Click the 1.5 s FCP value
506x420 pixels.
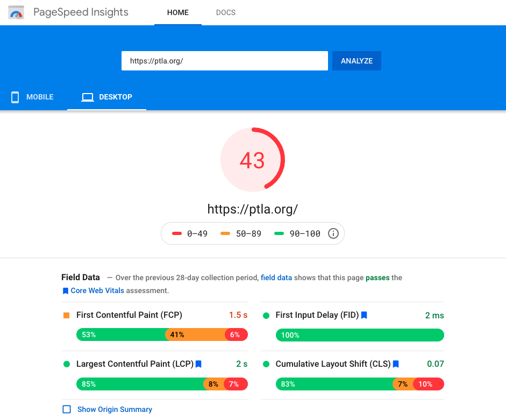coord(238,315)
